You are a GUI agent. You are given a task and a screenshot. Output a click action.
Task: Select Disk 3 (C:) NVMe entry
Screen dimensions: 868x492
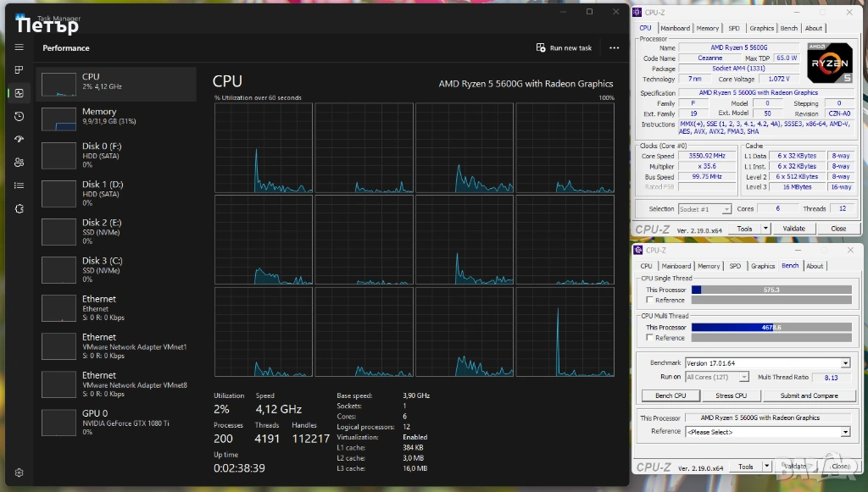point(116,270)
